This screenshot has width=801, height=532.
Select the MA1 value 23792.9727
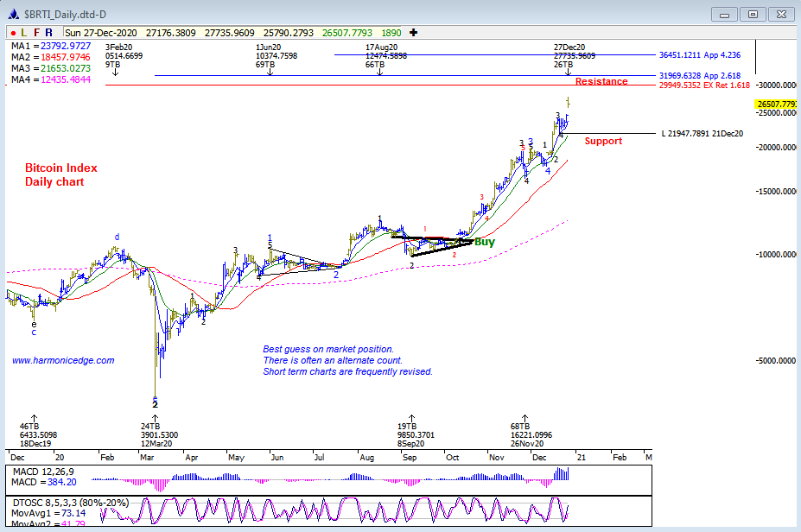(x=66, y=46)
